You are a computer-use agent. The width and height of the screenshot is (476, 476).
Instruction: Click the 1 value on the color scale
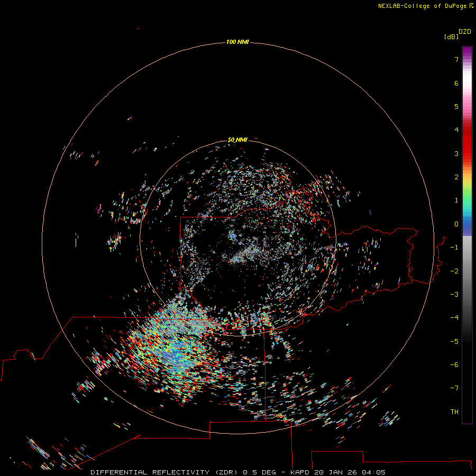coord(456,200)
